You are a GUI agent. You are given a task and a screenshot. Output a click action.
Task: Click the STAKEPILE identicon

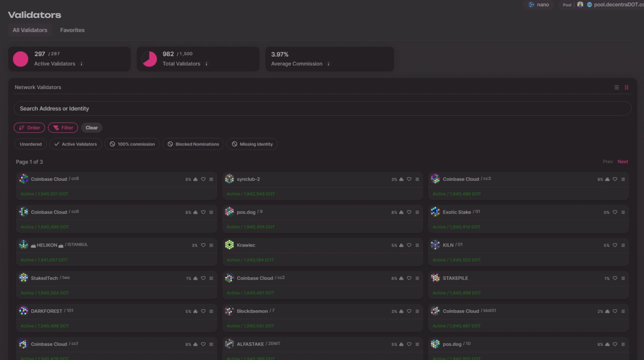click(435, 278)
